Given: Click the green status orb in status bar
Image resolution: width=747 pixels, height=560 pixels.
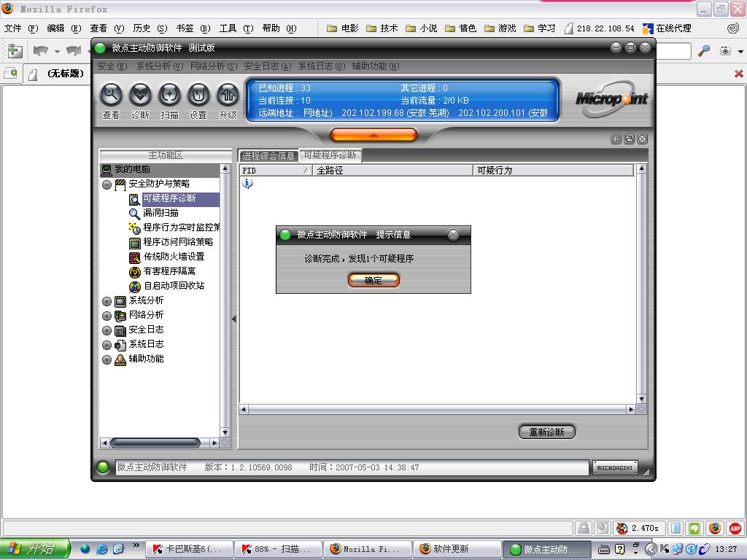Looking at the screenshot, I should (102, 467).
